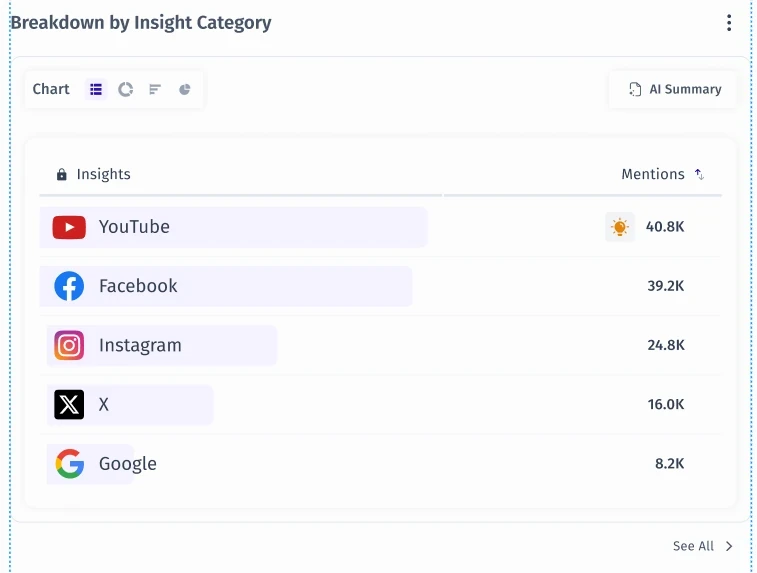The width and height of the screenshot is (757, 573).
Task: Click the 40.8K mentions value
Action: [665, 226]
